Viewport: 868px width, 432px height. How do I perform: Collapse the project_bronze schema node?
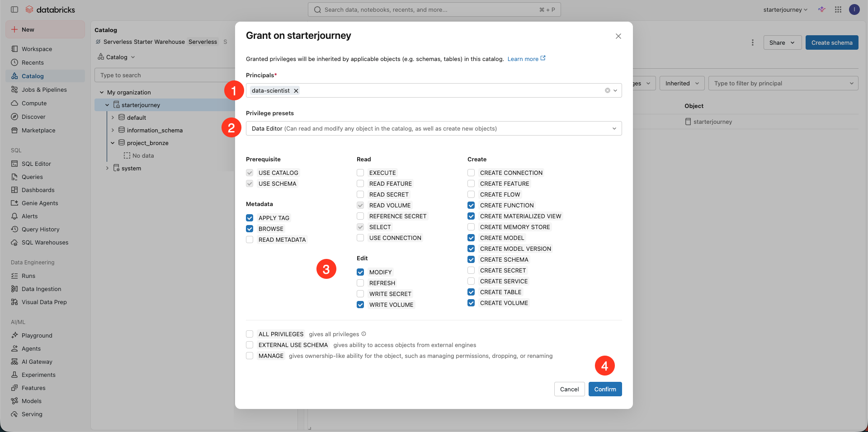[x=113, y=143]
